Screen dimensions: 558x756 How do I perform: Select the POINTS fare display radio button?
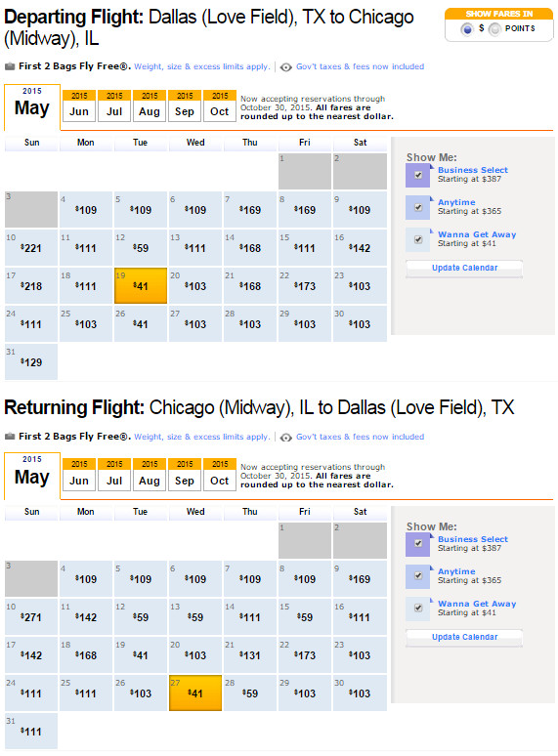pos(494,29)
